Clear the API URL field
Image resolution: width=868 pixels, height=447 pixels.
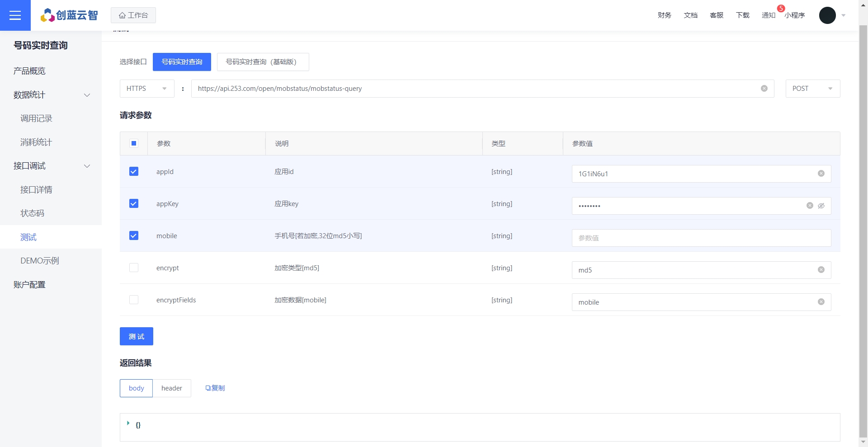(x=764, y=89)
